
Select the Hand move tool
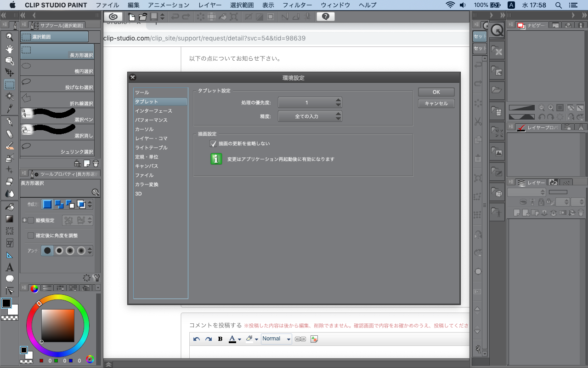tap(10, 49)
